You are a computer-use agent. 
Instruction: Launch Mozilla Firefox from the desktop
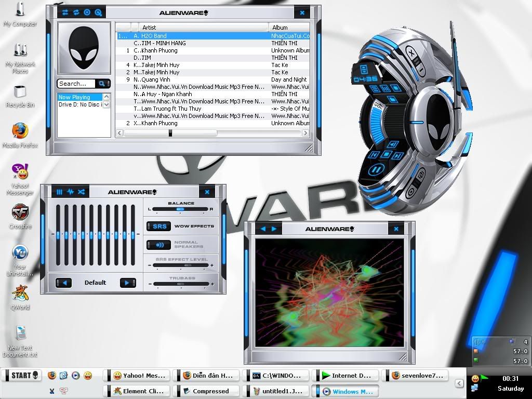20,136
